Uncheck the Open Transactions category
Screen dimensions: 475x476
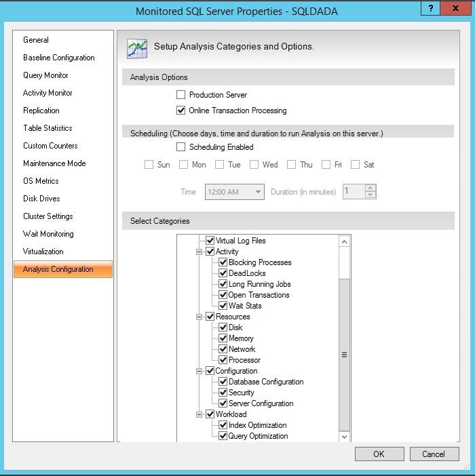(223, 295)
